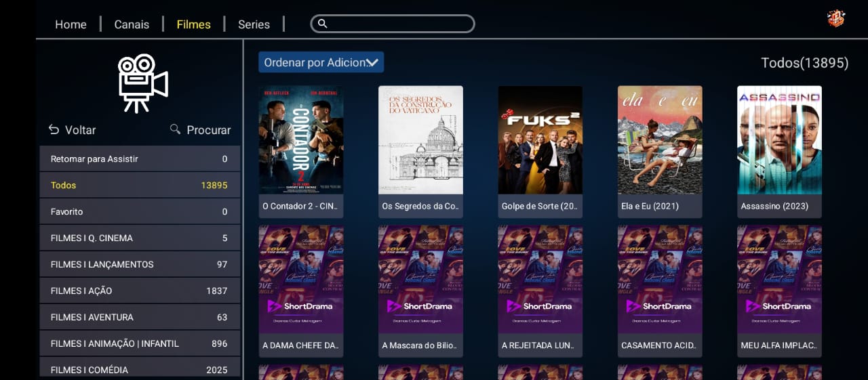Switch to the Home tab
This screenshot has height=380, width=868.
(x=71, y=24)
